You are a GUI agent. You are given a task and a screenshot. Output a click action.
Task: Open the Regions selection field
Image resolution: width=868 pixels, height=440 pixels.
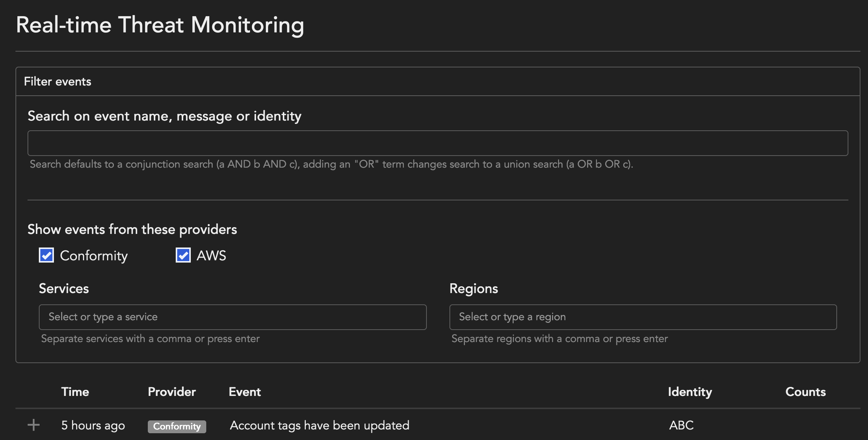pos(643,317)
